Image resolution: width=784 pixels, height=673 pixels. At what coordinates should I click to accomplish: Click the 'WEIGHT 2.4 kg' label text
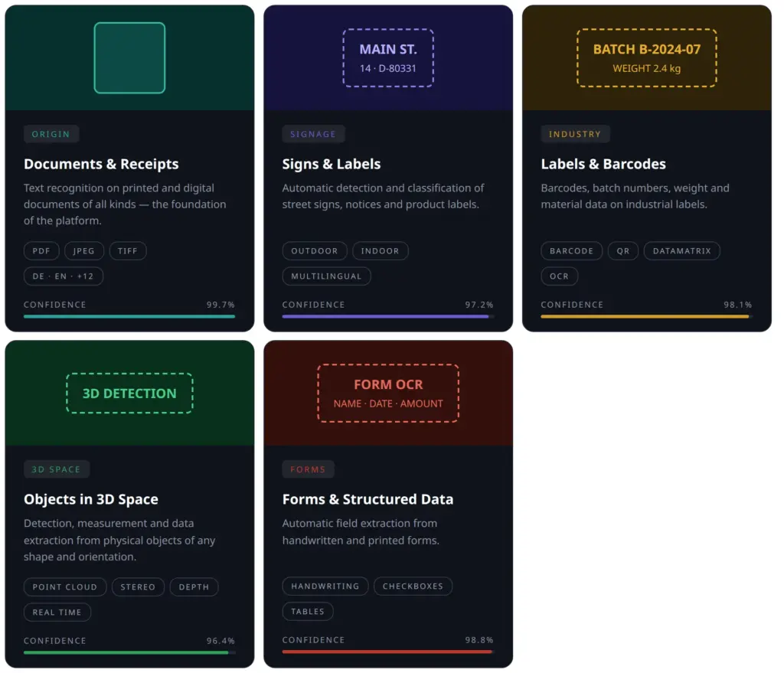pyautogui.click(x=646, y=68)
